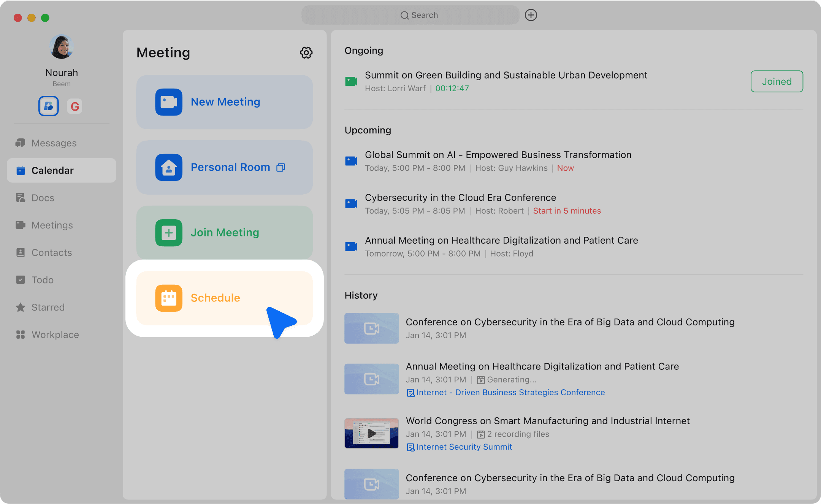This screenshot has width=821, height=504.
Task: Open meeting settings gear icon
Action: pyautogui.click(x=306, y=52)
